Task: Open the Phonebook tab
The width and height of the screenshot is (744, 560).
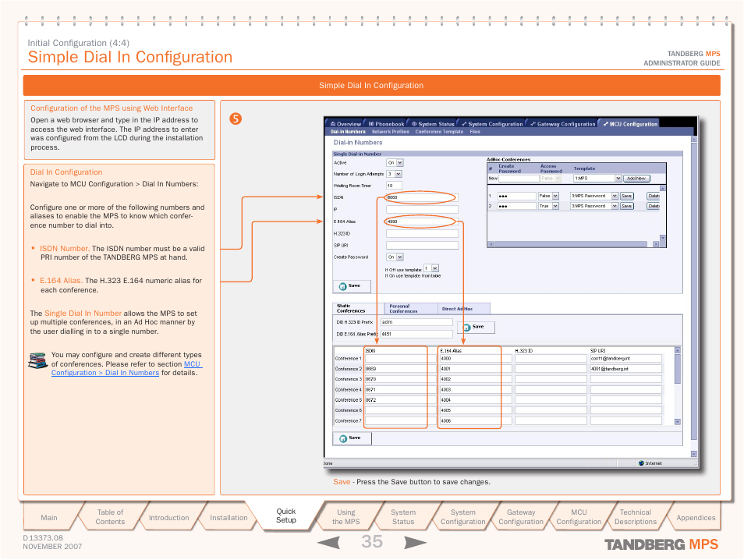Action: pyautogui.click(x=386, y=124)
